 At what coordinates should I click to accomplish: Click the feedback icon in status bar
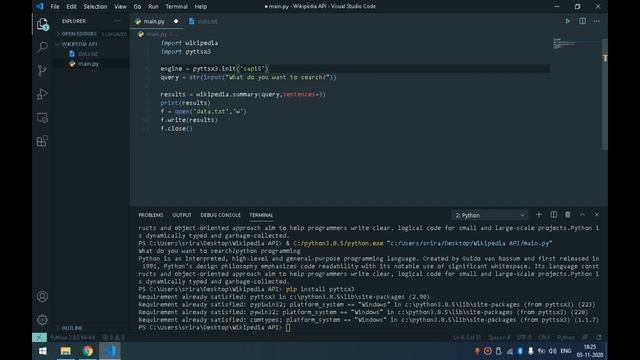coord(585,338)
